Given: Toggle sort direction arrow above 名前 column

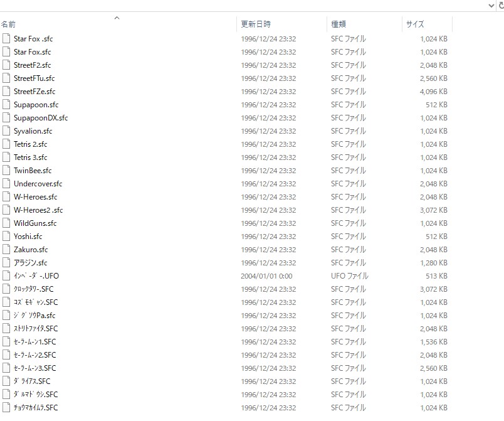Looking at the screenshot, I should tap(117, 18).
